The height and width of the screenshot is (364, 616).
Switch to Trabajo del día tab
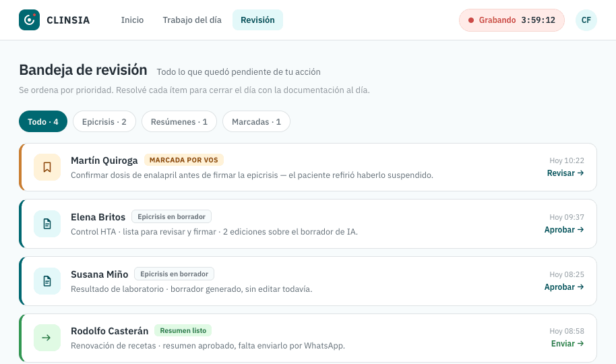(x=192, y=20)
